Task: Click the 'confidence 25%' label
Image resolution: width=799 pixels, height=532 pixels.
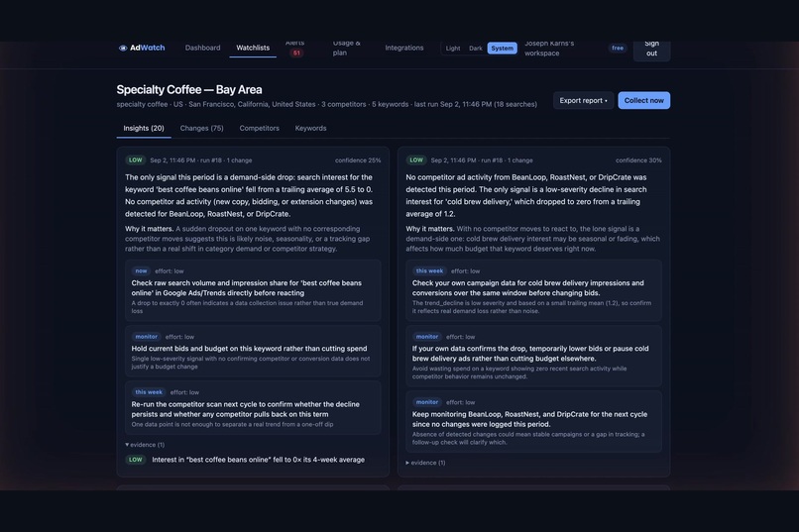Action: click(x=358, y=160)
